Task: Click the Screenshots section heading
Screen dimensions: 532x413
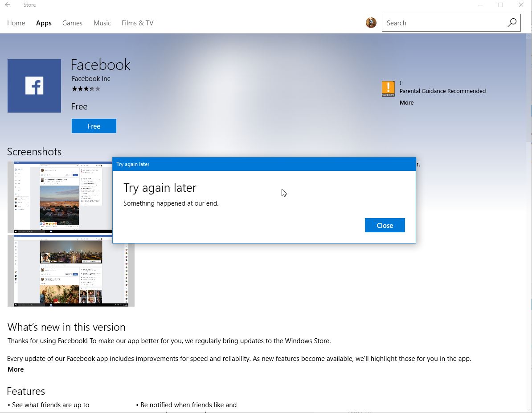Action: (x=34, y=152)
